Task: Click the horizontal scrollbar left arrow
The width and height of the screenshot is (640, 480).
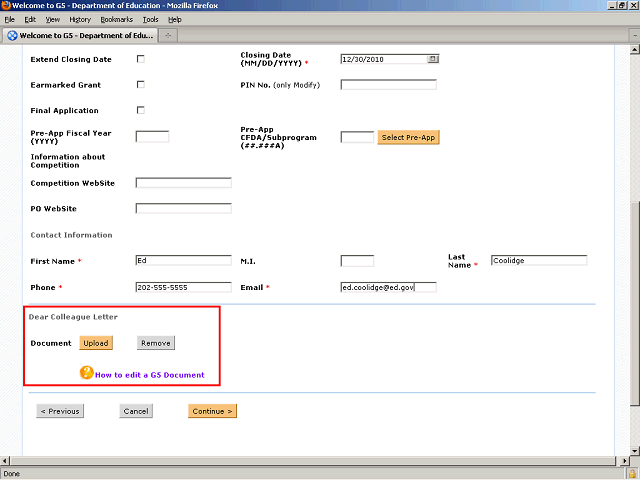Action: (x=4, y=461)
